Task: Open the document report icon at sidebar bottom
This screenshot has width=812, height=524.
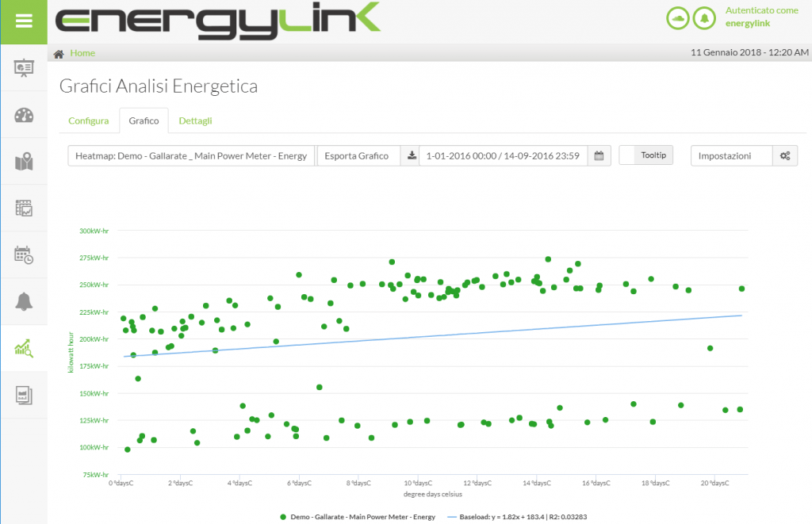Action: pyautogui.click(x=25, y=395)
